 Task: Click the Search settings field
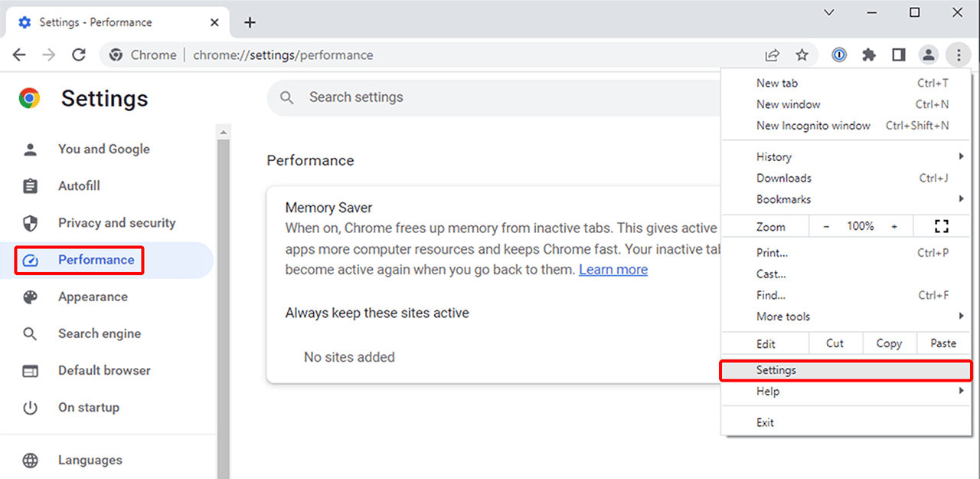coord(490,97)
